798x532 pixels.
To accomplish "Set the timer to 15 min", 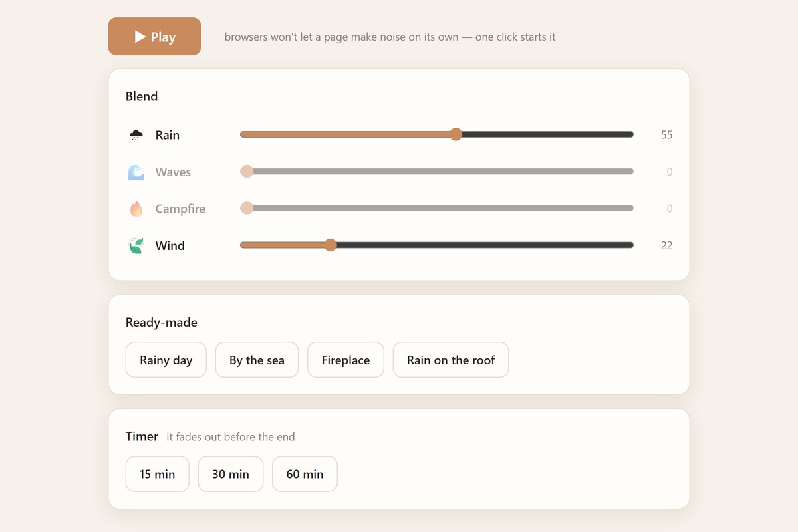I will click(x=158, y=474).
